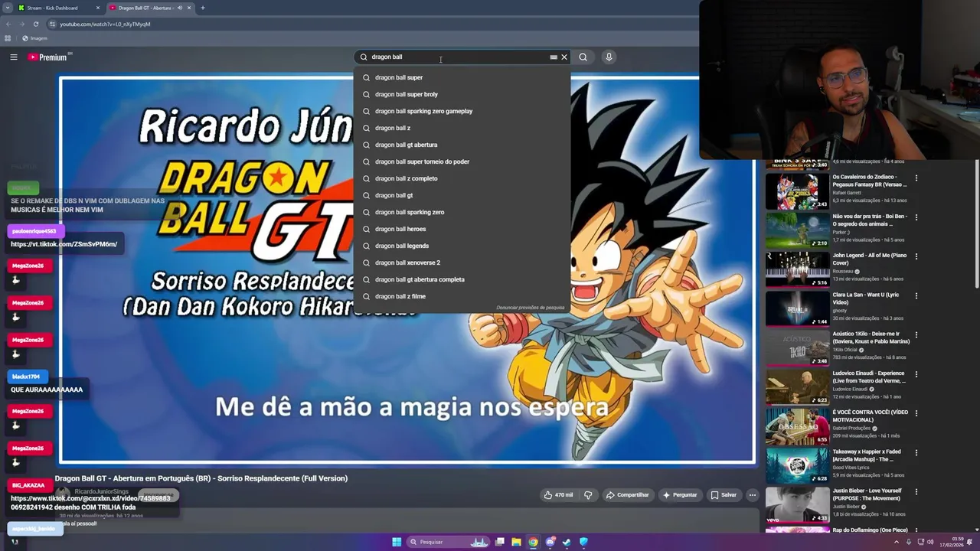Choose suggestion "dragon ball super torneio do poder"
This screenshot has height=551, width=980.
coord(462,161)
